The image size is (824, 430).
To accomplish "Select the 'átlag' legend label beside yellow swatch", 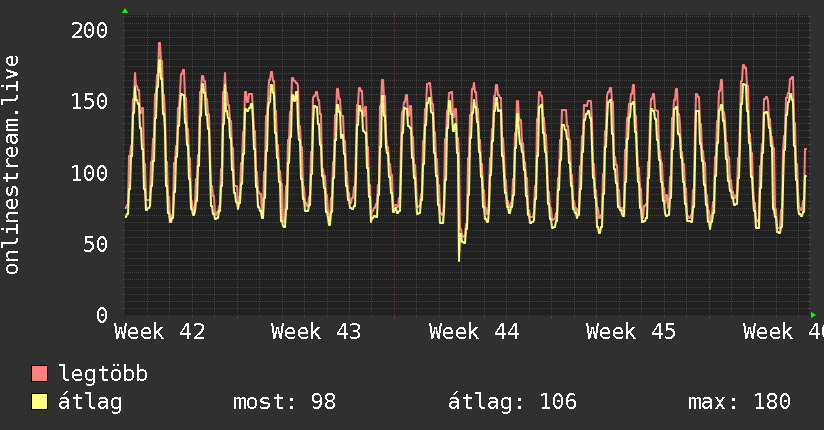I will coord(90,402).
